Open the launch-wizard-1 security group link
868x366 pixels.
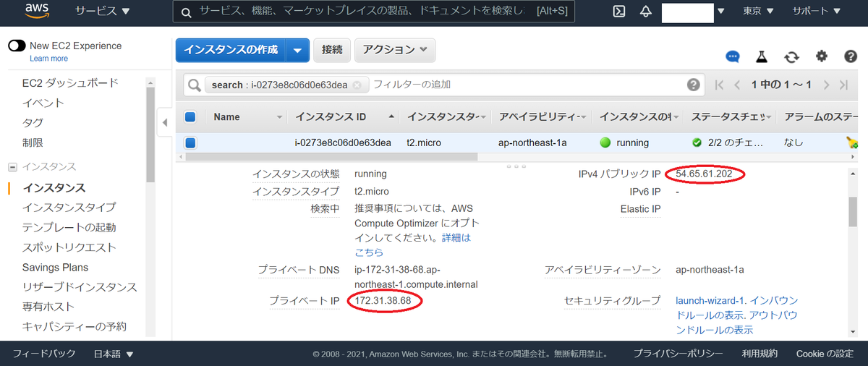[710, 300]
